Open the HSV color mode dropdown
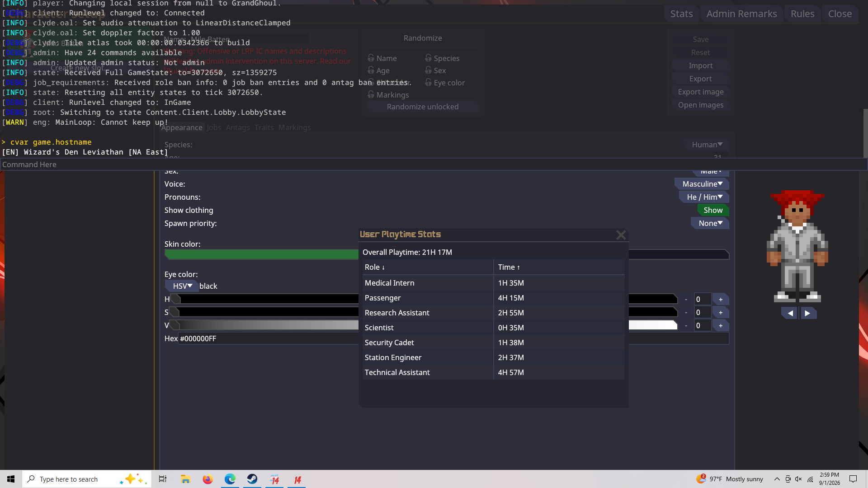868x488 pixels. (x=182, y=286)
